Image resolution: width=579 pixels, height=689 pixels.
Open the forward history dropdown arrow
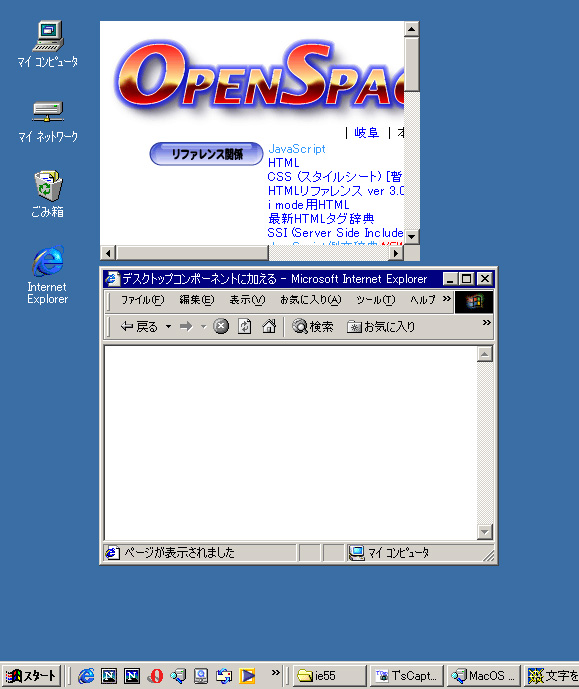(203, 326)
